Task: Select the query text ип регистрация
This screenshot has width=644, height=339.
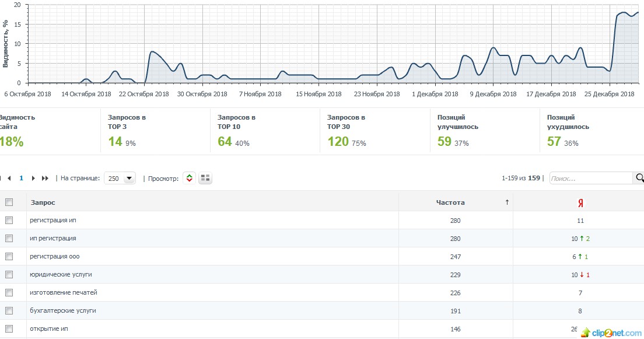Action: pos(53,238)
